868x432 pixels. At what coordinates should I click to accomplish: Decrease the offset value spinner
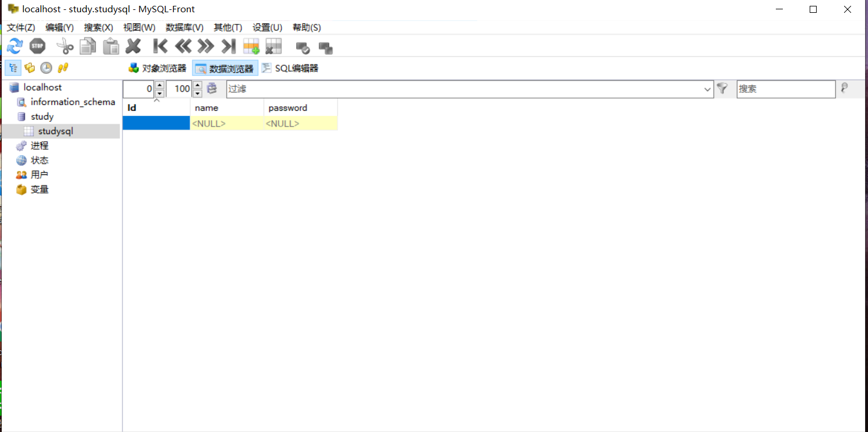point(159,93)
